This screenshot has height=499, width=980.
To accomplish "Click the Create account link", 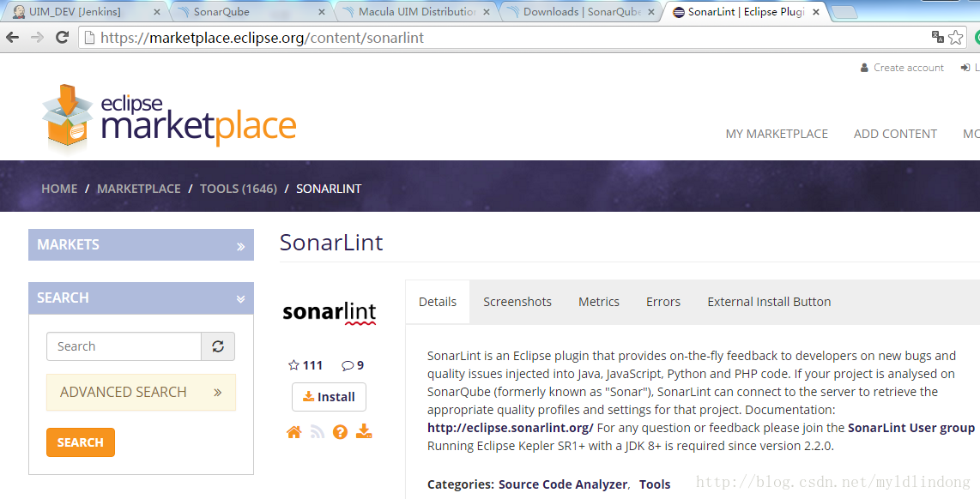I will (x=902, y=68).
